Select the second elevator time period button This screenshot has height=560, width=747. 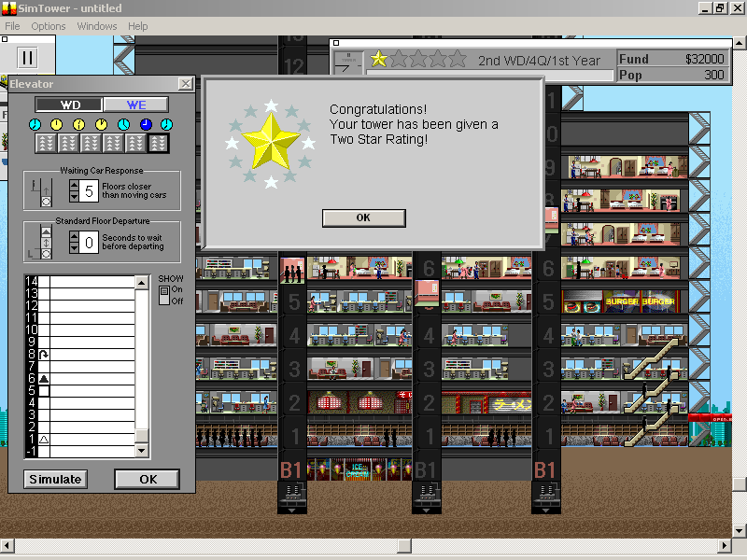coord(68,144)
